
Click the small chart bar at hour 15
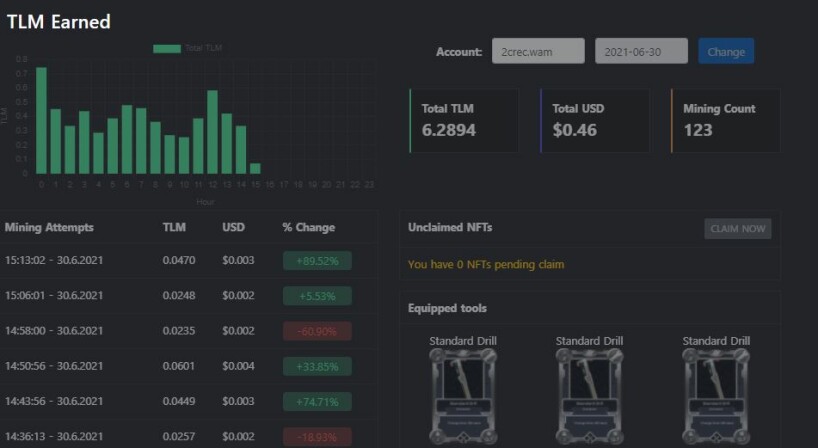[255, 169]
